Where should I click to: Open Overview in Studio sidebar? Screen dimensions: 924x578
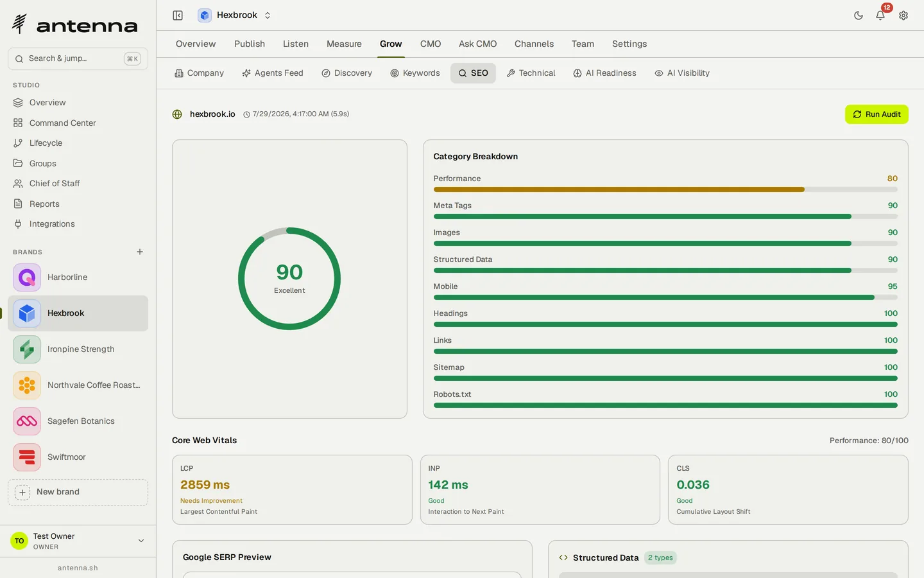point(78,103)
